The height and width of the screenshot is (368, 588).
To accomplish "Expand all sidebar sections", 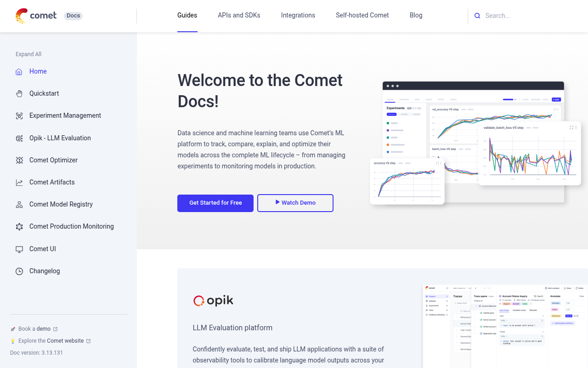I will [x=28, y=54].
